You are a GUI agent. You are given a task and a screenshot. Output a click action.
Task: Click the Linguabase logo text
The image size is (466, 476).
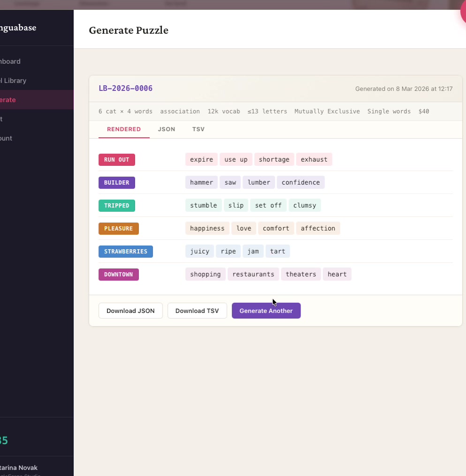[x=18, y=28]
